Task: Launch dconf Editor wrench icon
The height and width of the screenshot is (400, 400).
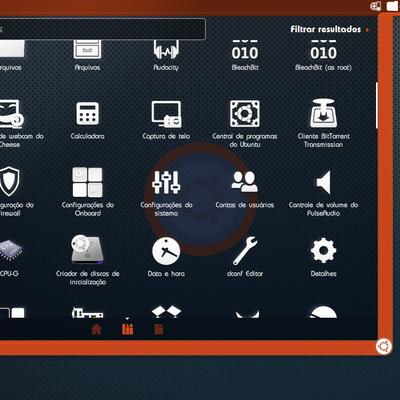Action: [245, 251]
